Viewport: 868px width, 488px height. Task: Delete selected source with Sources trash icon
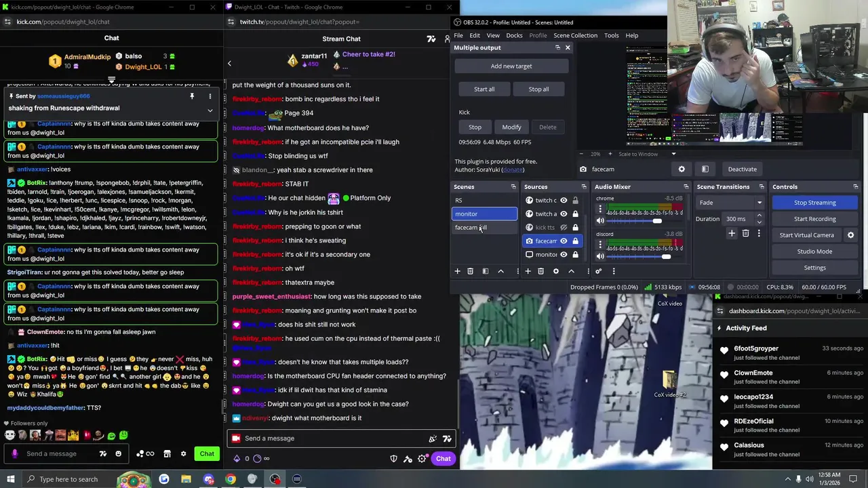[x=540, y=271]
